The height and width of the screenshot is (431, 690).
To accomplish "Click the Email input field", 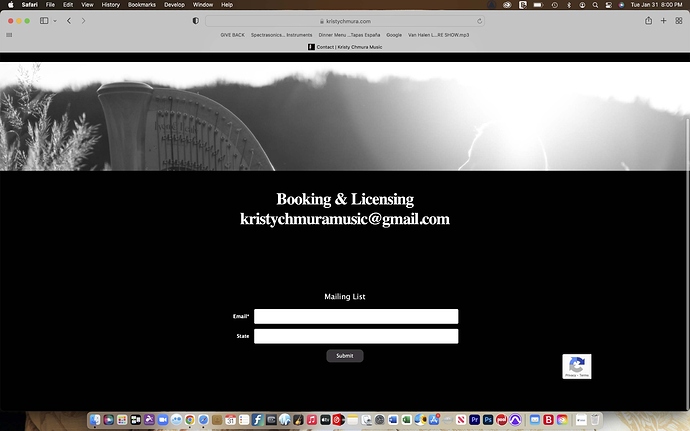I will pos(356,316).
